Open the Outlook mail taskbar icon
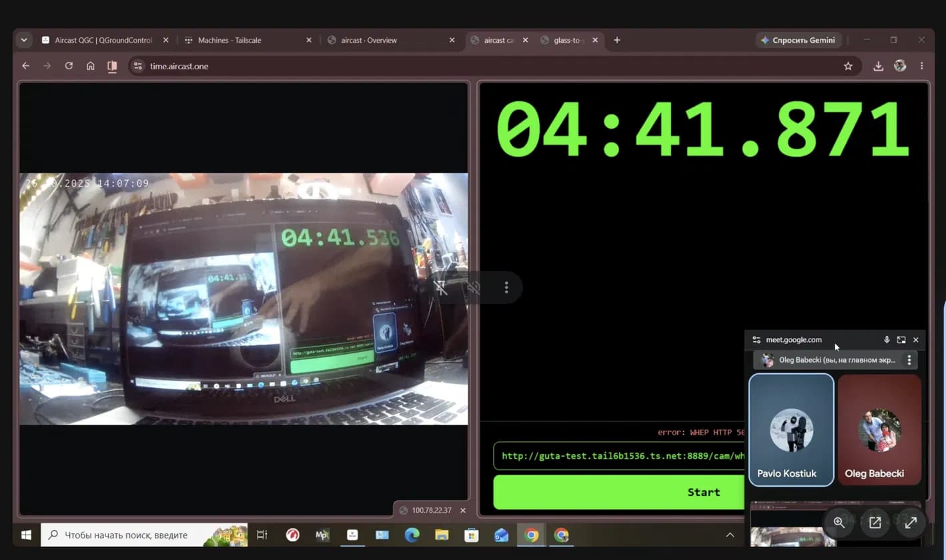 coord(502,535)
